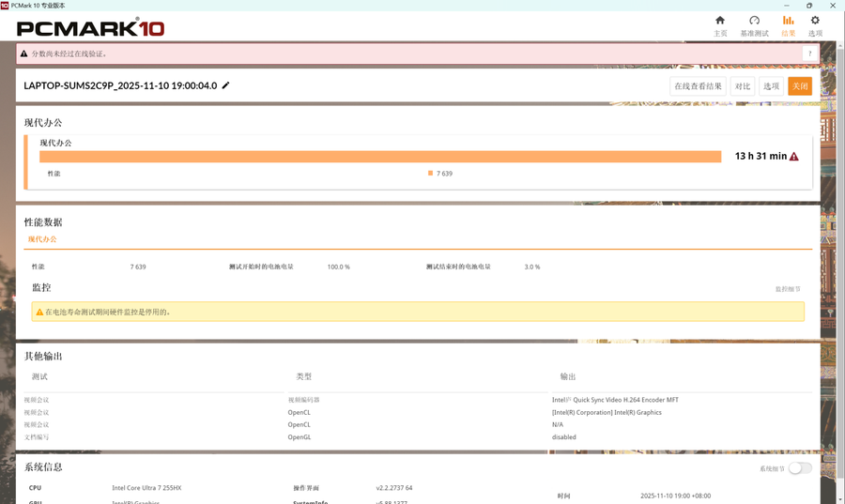Toggle the 系统细节 switch
The height and width of the screenshot is (504, 845).
coord(800,467)
